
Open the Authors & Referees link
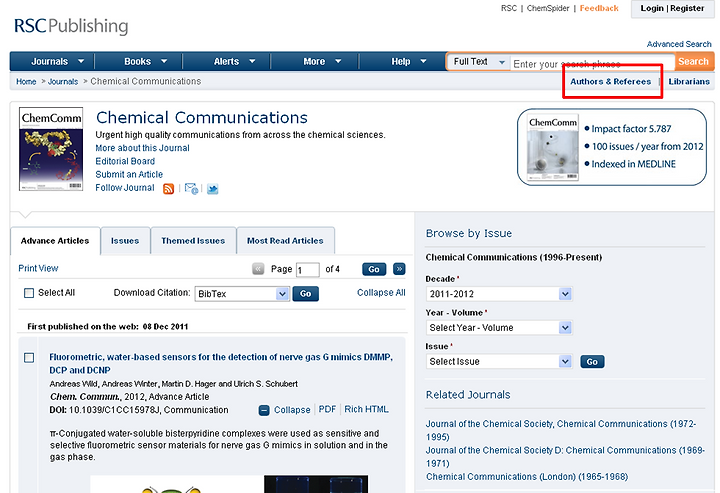click(x=610, y=82)
